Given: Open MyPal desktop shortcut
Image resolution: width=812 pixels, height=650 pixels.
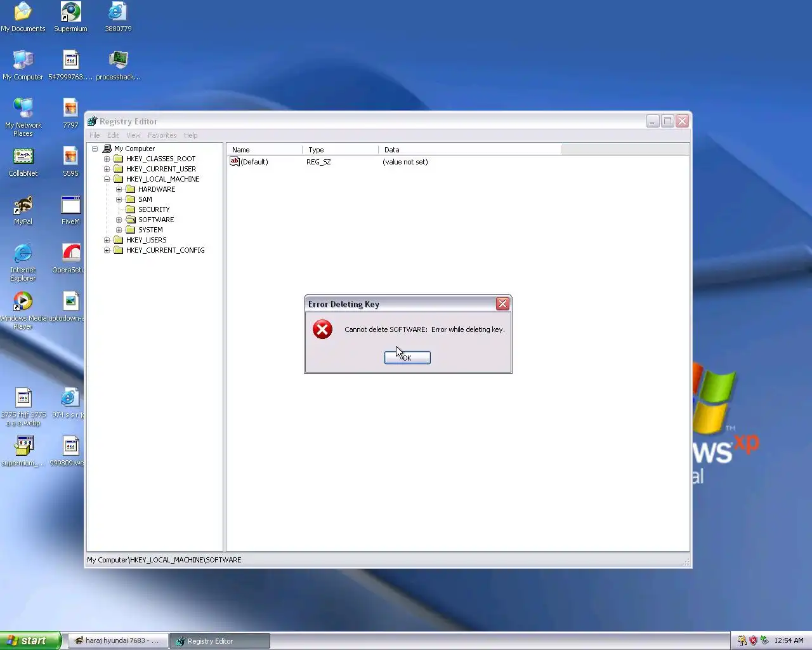Looking at the screenshot, I should tap(23, 210).
